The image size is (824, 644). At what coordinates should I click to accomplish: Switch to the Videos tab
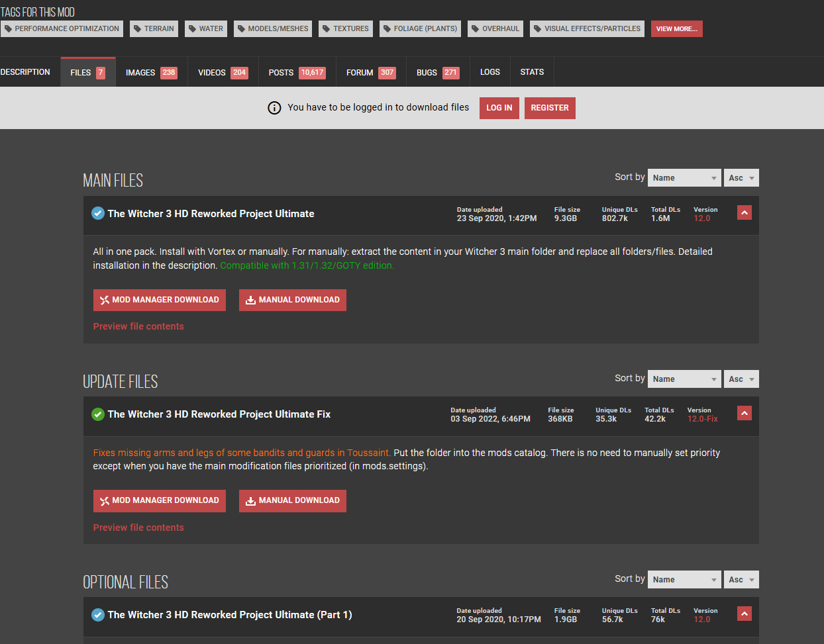223,72
